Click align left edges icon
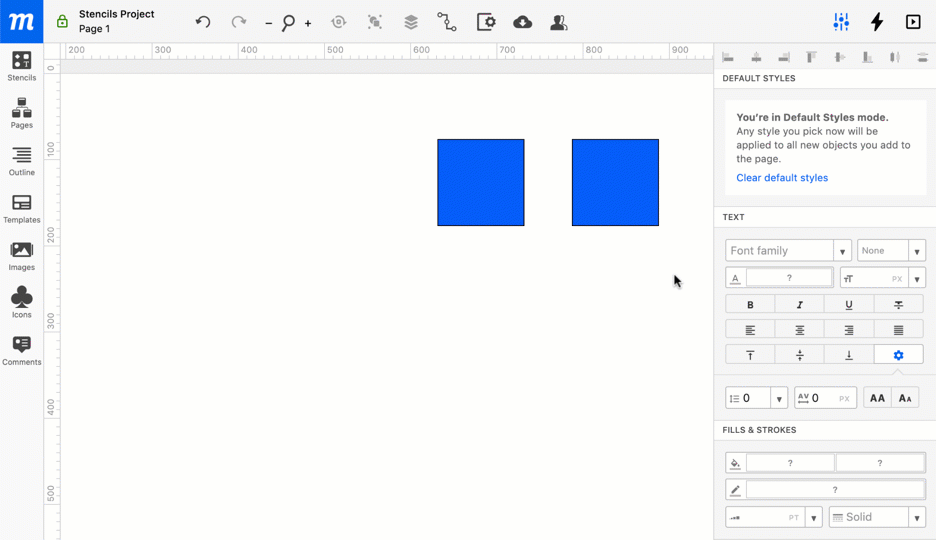 point(728,57)
